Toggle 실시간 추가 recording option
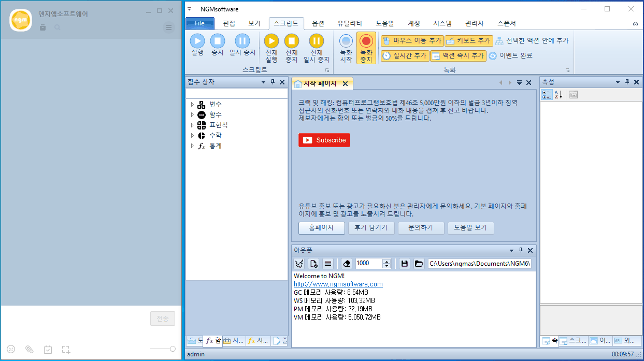The height and width of the screenshot is (361, 644). click(x=405, y=55)
